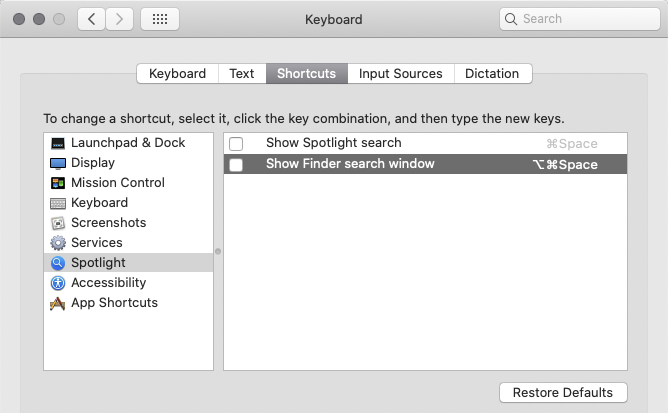Image resolution: width=668 pixels, height=413 pixels.
Task: Click the Display category icon
Action: click(x=58, y=163)
